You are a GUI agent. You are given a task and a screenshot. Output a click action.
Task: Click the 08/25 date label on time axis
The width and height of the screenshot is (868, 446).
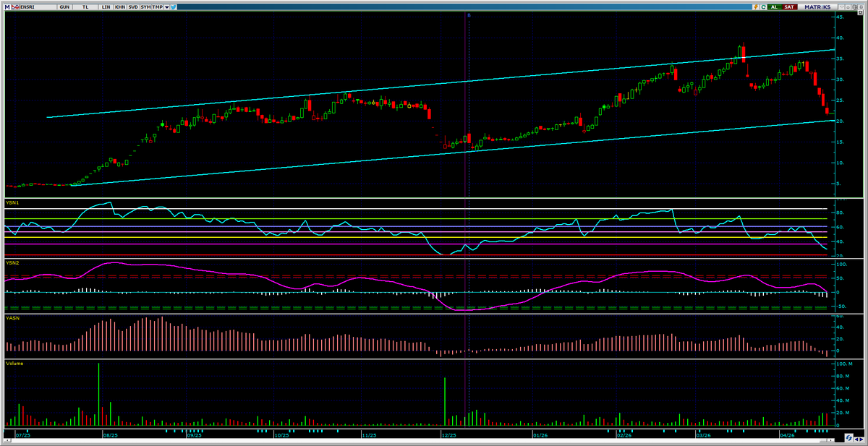pos(111,435)
